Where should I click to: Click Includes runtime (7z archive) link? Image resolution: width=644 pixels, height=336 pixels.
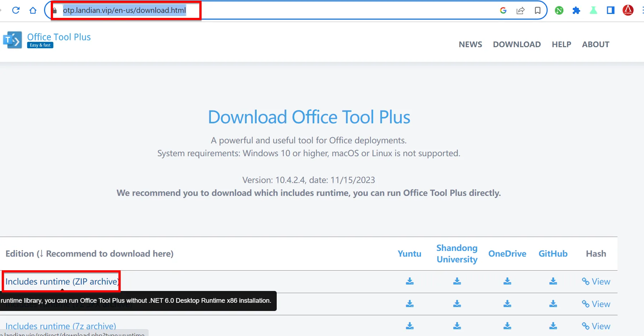61,326
